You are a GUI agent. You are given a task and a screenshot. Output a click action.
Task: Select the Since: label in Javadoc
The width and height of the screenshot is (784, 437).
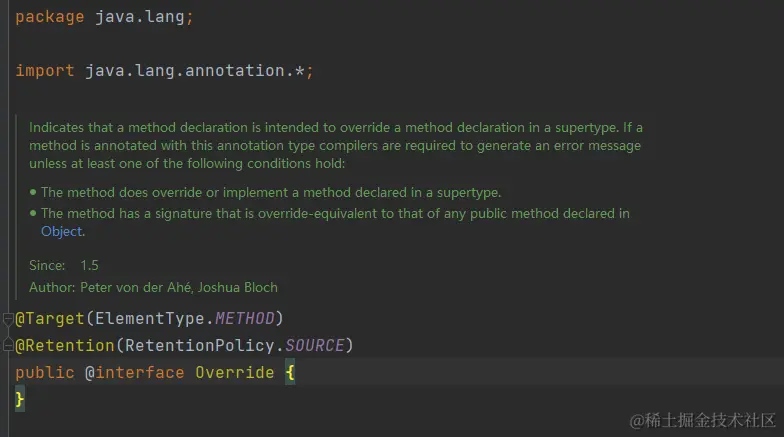click(47, 266)
